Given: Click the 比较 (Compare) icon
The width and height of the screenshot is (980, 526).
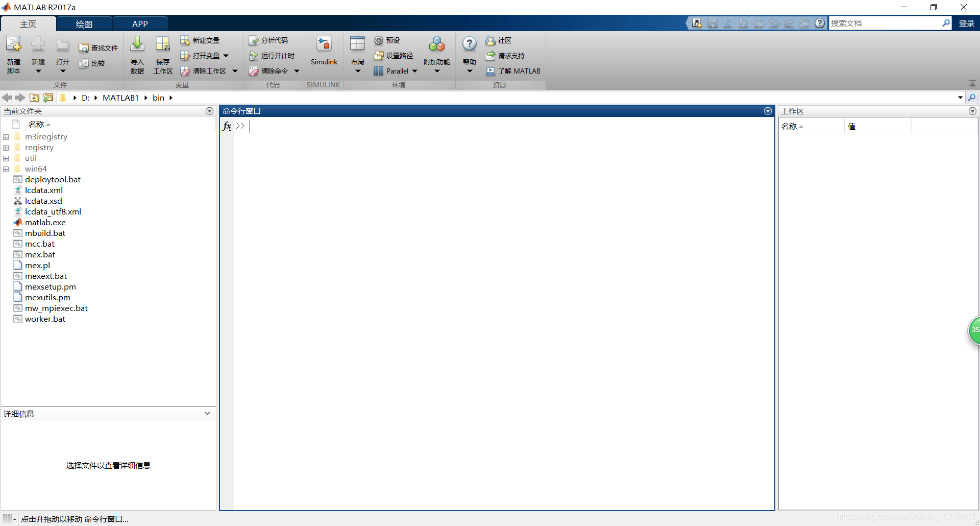Looking at the screenshot, I should pos(84,63).
